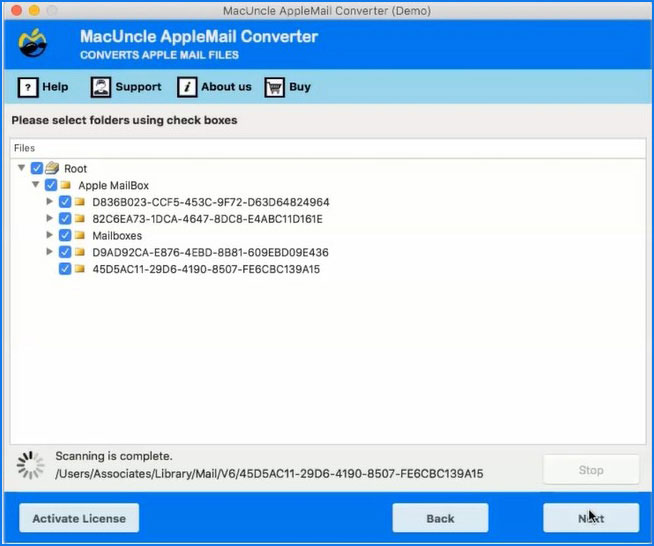
Task: Go Back to previous step
Action: pyautogui.click(x=440, y=518)
